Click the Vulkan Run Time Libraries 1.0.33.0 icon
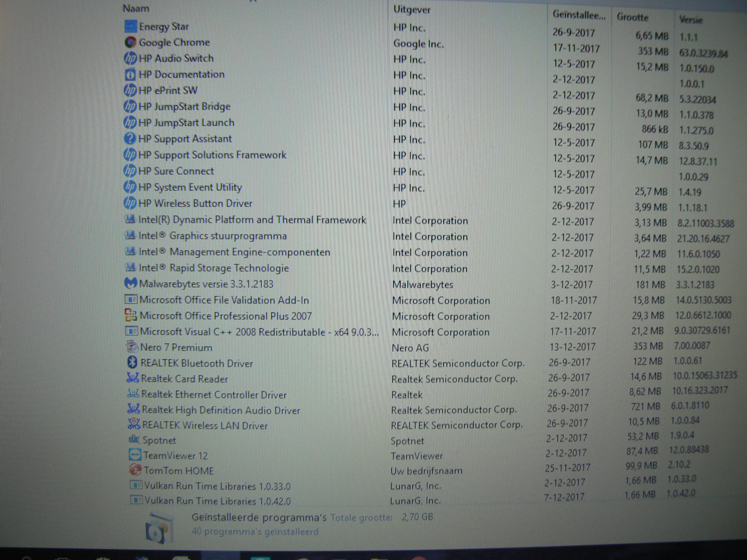The width and height of the screenshot is (747, 560). (136, 485)
